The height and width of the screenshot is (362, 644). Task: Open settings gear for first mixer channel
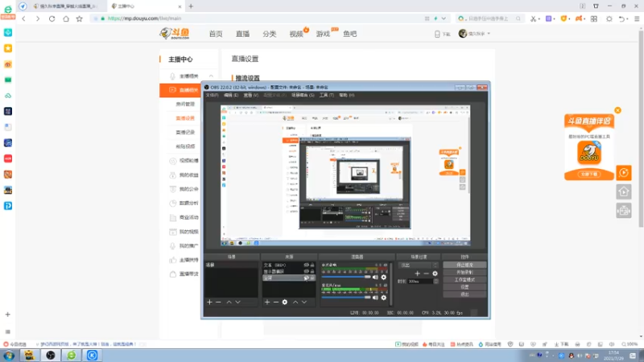(x=384, y=278)
